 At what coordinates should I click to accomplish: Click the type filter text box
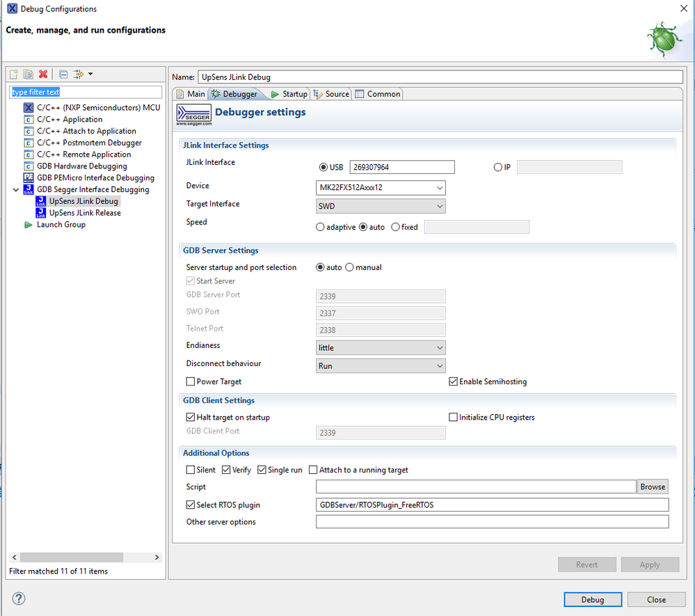coord(86,93)
